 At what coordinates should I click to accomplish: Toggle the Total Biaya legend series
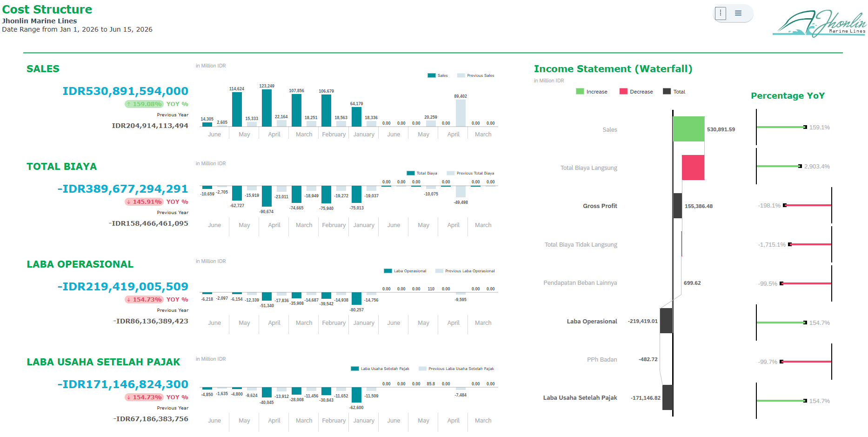click(422, 173)
